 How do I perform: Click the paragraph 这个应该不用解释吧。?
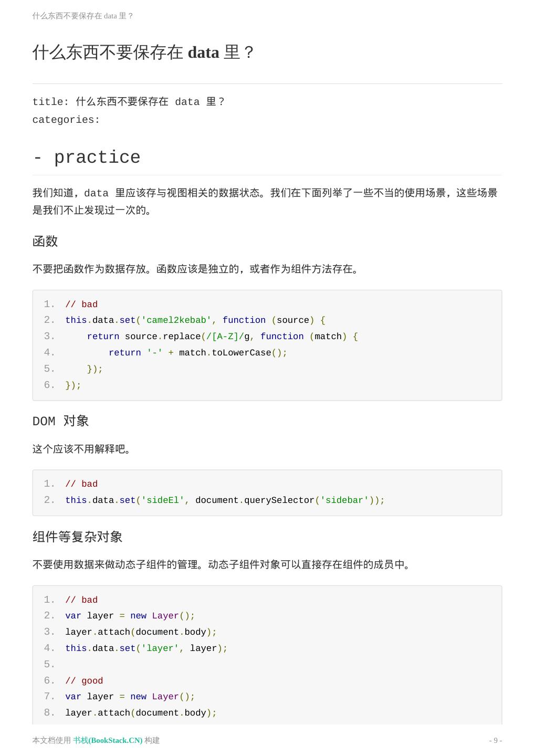[82, 449]
